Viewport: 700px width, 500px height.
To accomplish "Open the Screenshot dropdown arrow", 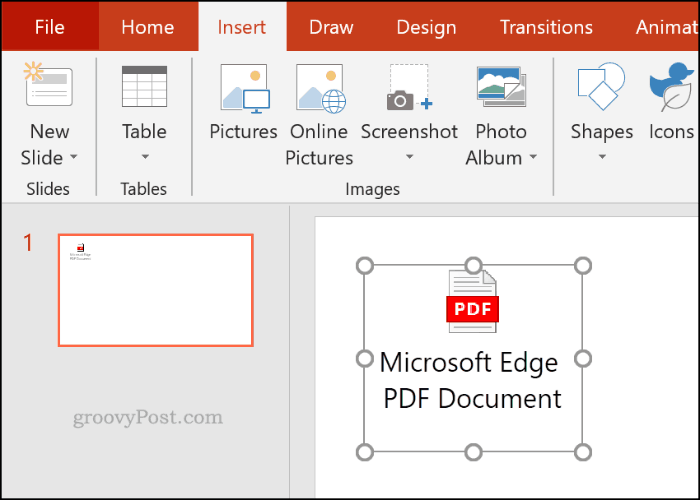I will pos(409,157).
